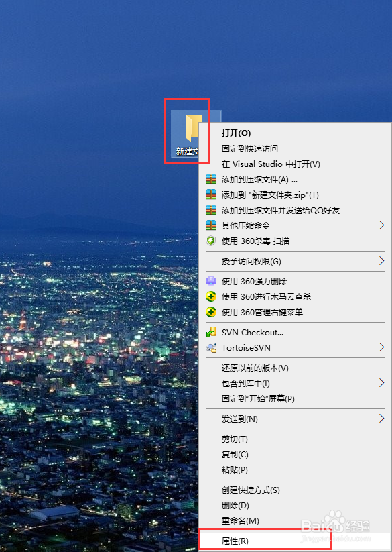The width and height of the screenshot is (392, 552).
Task: Select 重命名(M) entry
Action: [x=296, y=520]
